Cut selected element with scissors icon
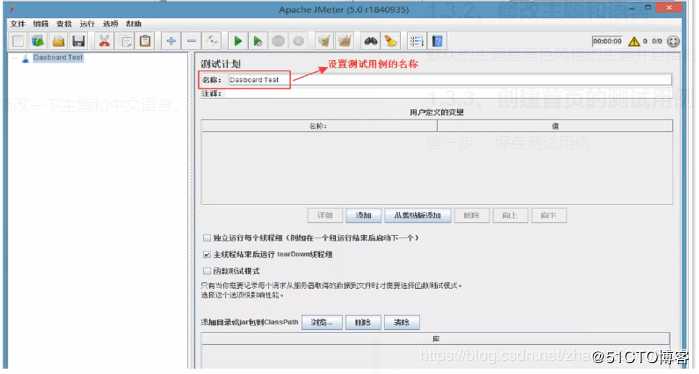Image resolution: width=699 pixels, height=374 pixels. click(x=104, y=41)
